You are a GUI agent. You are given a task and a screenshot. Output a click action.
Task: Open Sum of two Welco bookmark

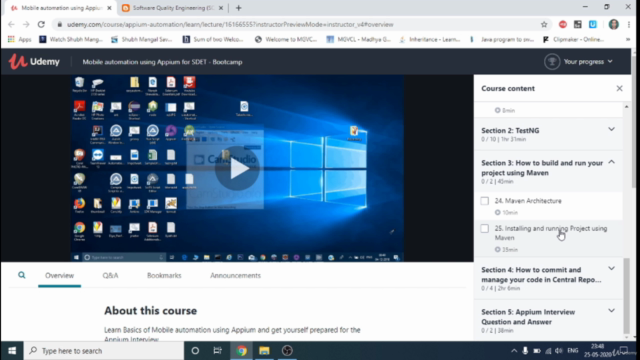[213, 39]
